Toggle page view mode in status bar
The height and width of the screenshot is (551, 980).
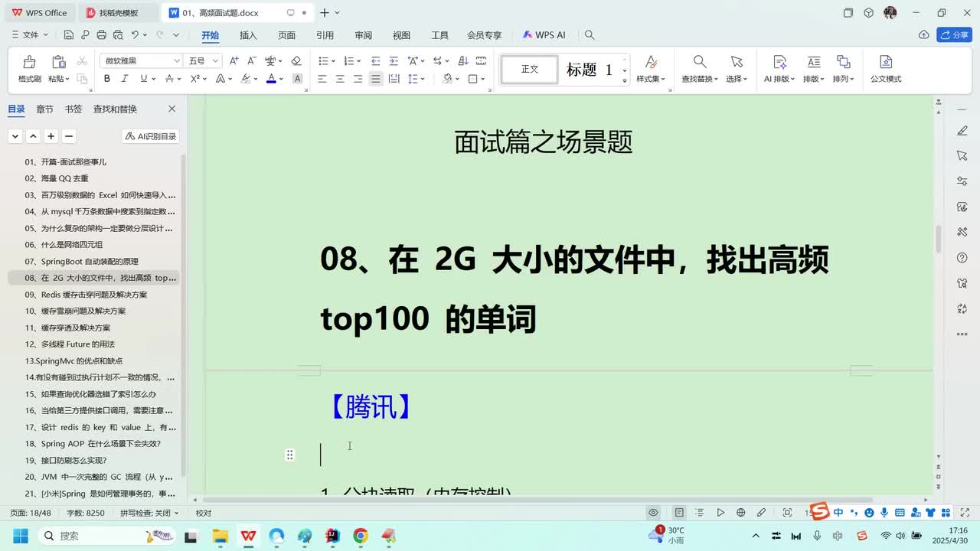pyautogui.click(x=679, y=513)
